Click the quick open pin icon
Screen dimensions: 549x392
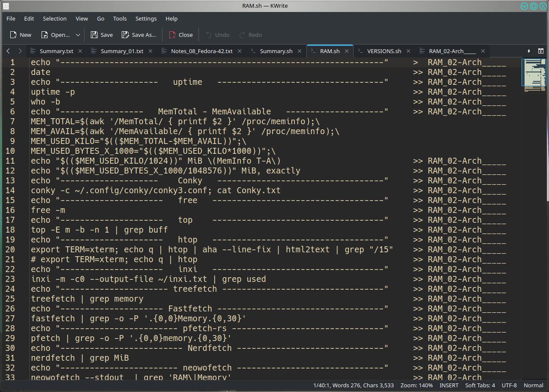point(529,51)
